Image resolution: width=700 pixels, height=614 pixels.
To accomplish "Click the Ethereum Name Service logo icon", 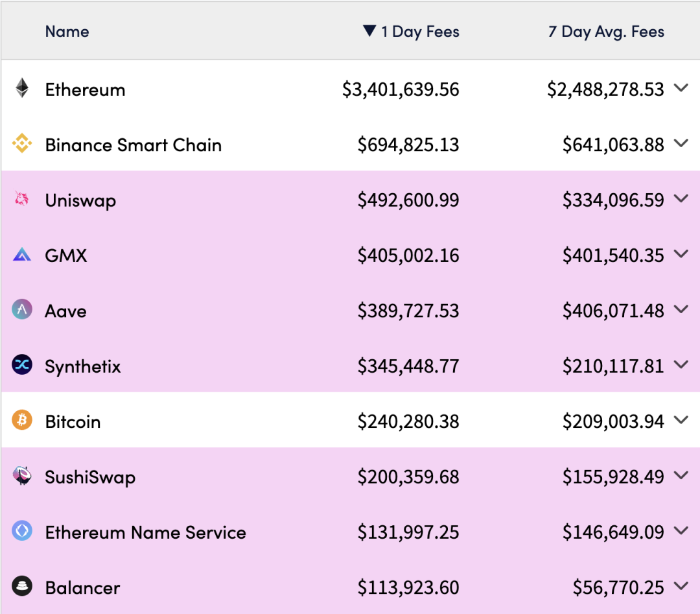I will coord(22,532).
